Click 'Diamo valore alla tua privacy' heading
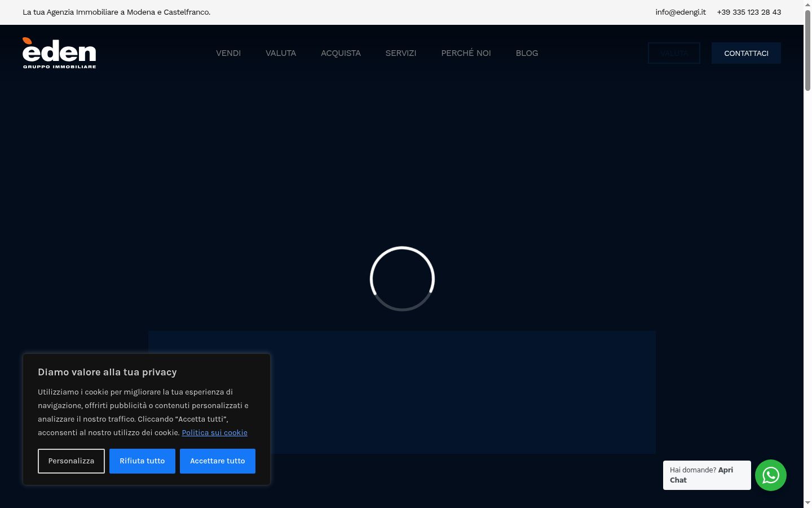The height and width of the screenshot is (508, 812). pos(107,372)
